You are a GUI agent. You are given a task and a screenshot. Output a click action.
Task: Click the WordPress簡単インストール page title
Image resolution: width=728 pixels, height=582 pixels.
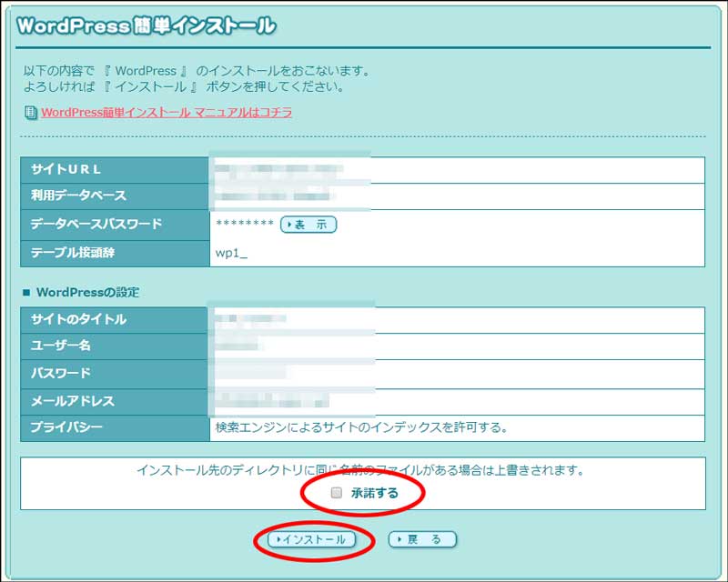click(x=146, y=25)
